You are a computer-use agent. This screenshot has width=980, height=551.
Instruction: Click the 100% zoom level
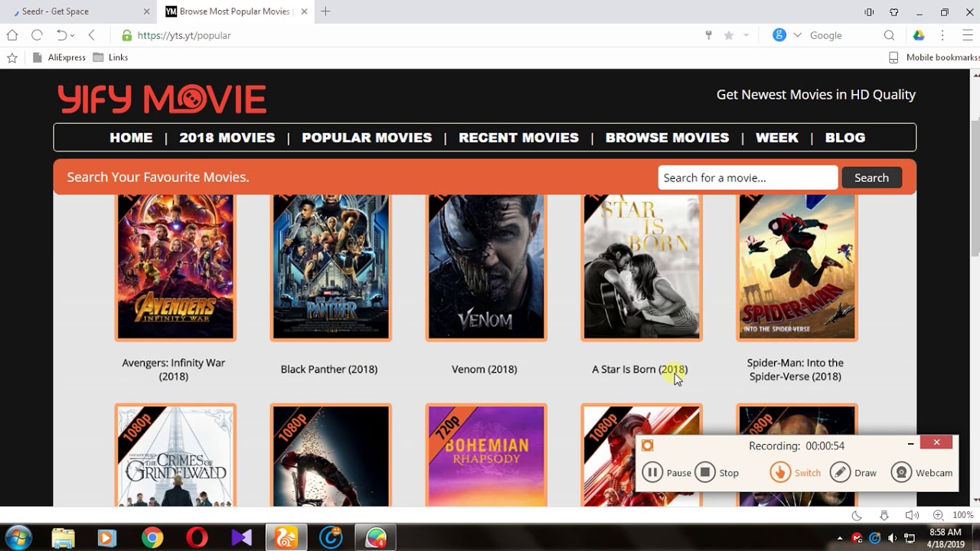pyautogui.click(x=963, y=516)
